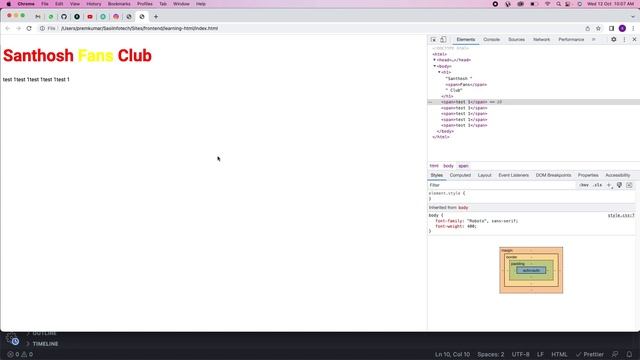Switch to the Console tab
Image resolution: width=640 pixels, height=360 pixels.
pos(491,40)
